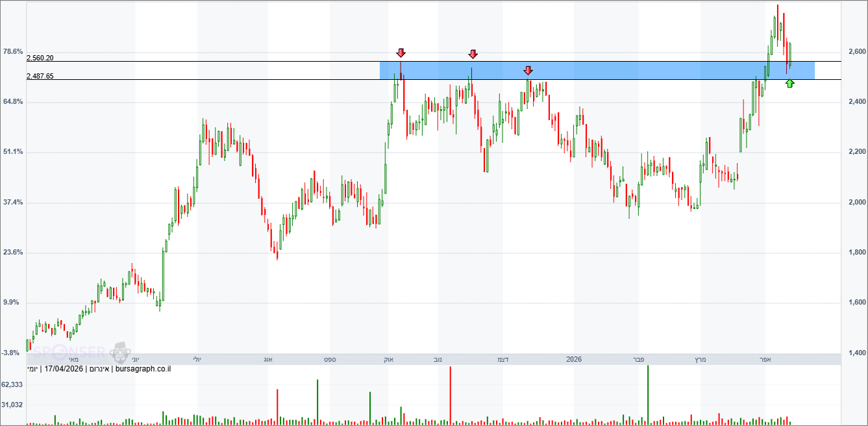This screenshot has height=426, width=868.
Task: Click the 62,333 volume axis label
Action: (x=13, y=384)
